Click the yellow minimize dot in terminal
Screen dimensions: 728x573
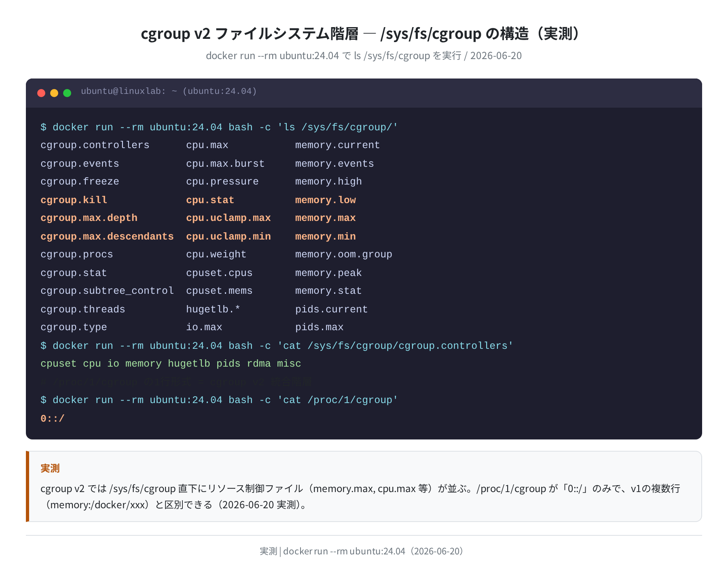54,93
